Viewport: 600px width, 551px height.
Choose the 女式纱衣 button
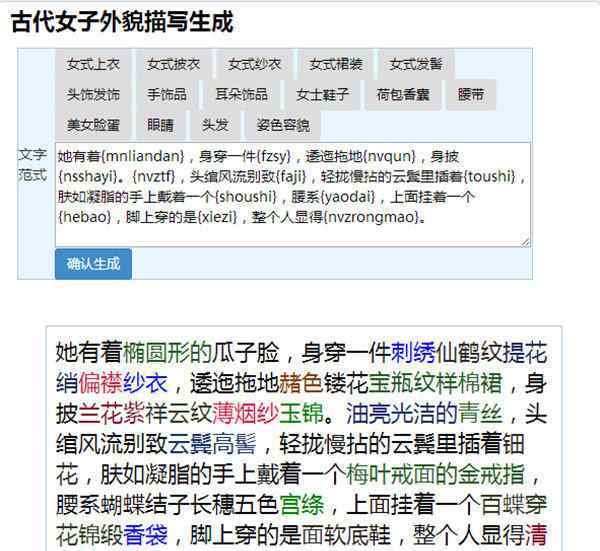point(254,64)
